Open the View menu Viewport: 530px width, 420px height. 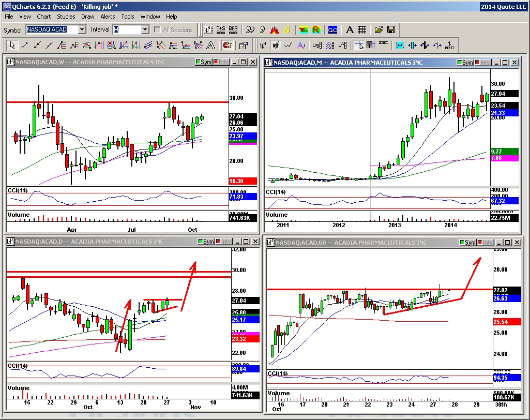(25, 17)
